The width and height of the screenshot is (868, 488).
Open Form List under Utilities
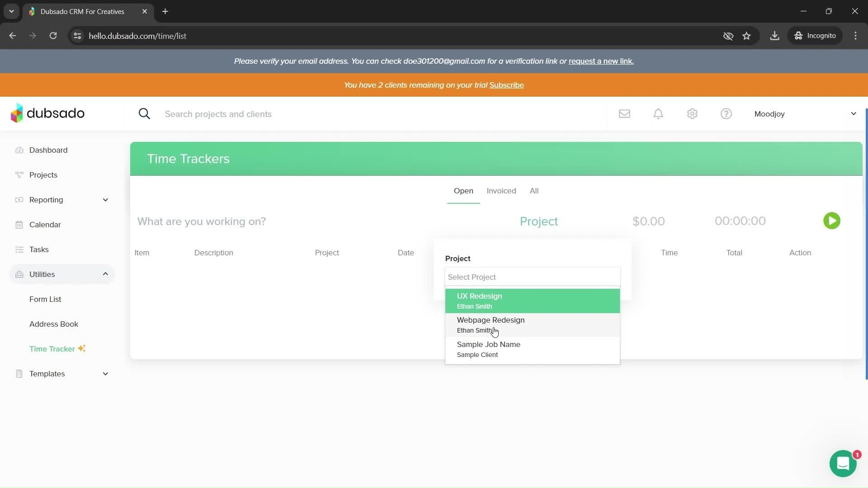(x=45, y=299)
